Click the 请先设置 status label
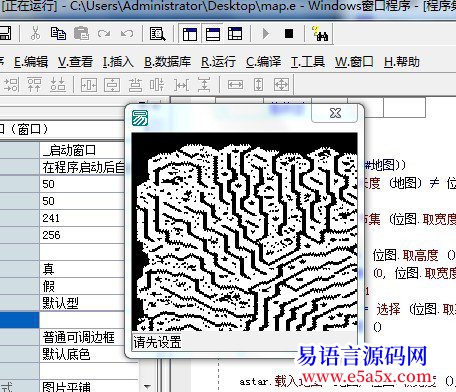Screen dimensions: 456x392 [x=157, y=342]
